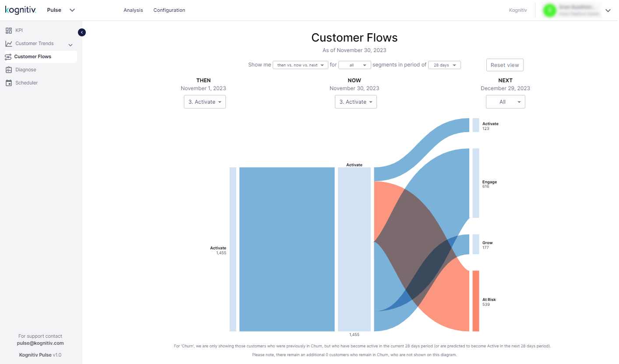Click the Reset view button

click(x=505, y=65)
